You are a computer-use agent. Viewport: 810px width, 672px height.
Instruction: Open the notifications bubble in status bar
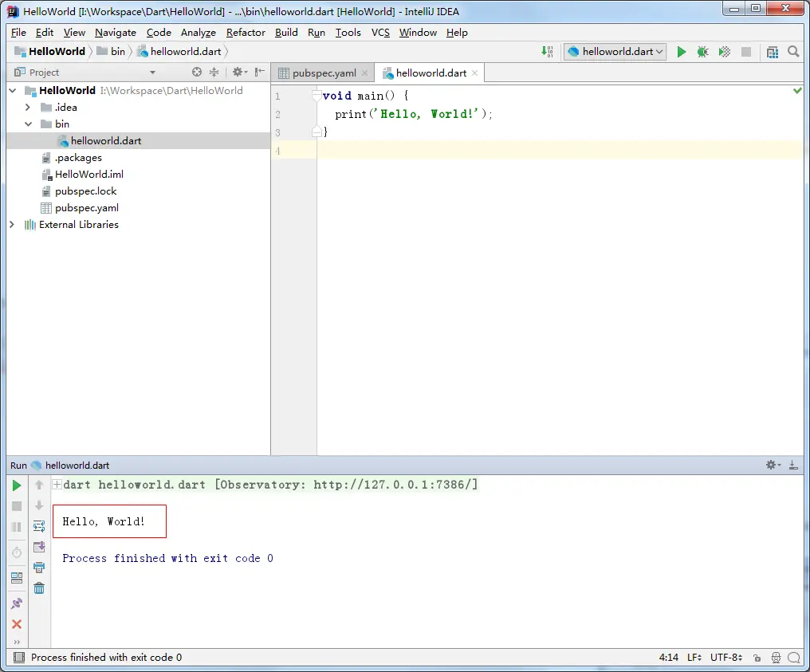pyautogui.click(x=794, y=658)
